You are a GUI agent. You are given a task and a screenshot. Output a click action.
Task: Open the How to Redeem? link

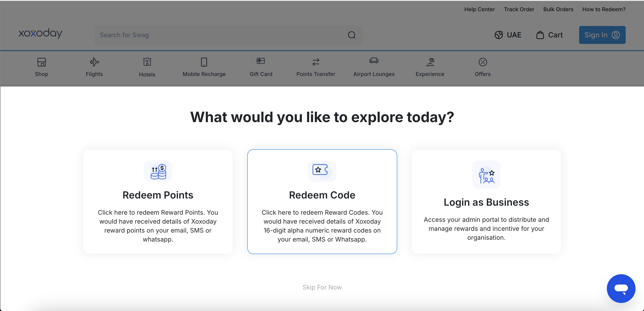[x=604, y=9]
